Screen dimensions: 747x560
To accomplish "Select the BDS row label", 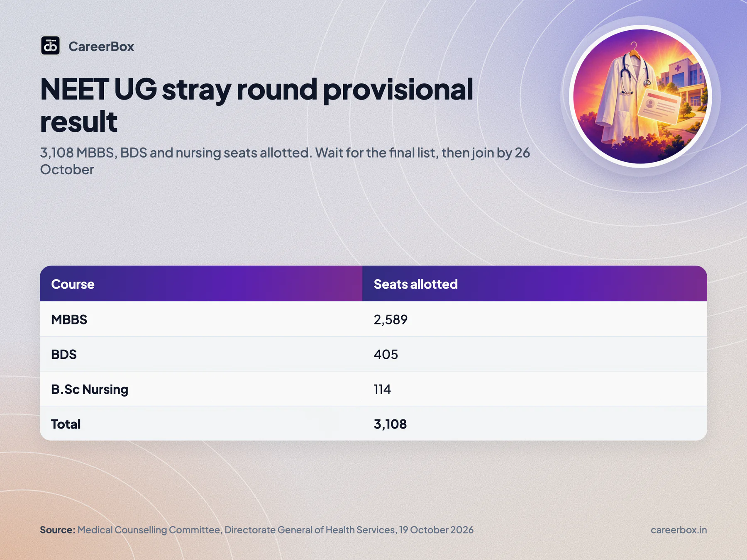I will tap(64, 354).
